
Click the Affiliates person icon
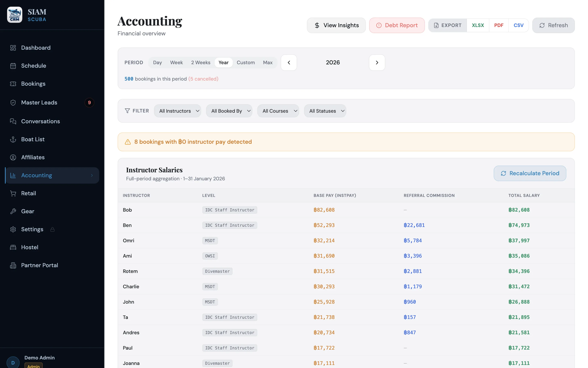click(x=13, y=157)
